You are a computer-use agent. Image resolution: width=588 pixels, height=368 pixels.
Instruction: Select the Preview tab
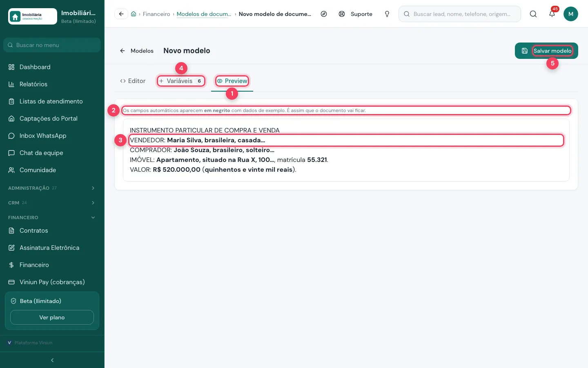coord(232,81)
